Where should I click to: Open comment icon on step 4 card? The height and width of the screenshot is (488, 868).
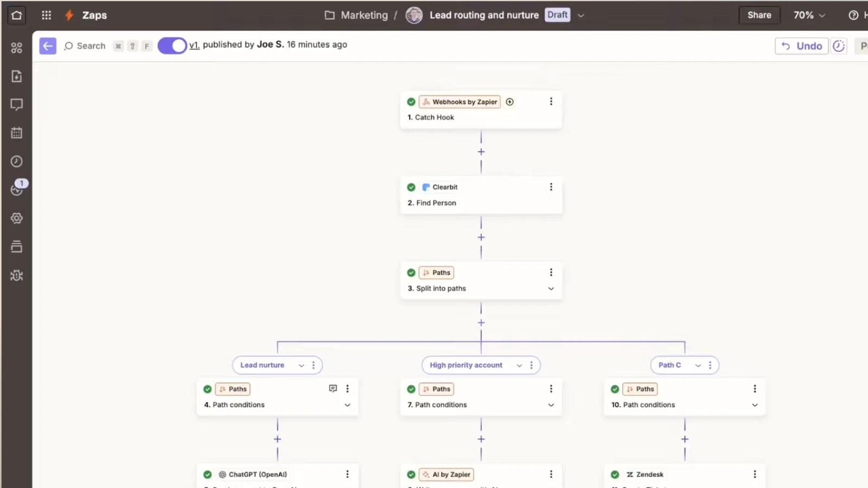(x=333, y=388)
